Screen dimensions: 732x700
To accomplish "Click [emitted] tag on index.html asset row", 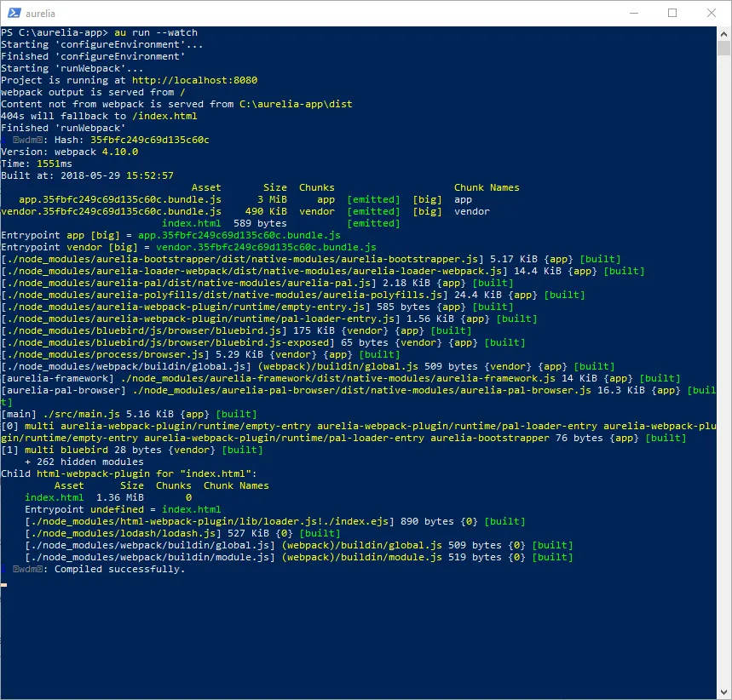I will (373, 223).
